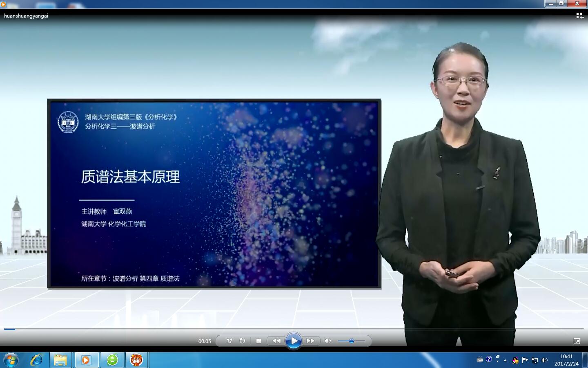
Task: Enter full screen view mode
Action: pyautogui.click(x=577, y=341)
